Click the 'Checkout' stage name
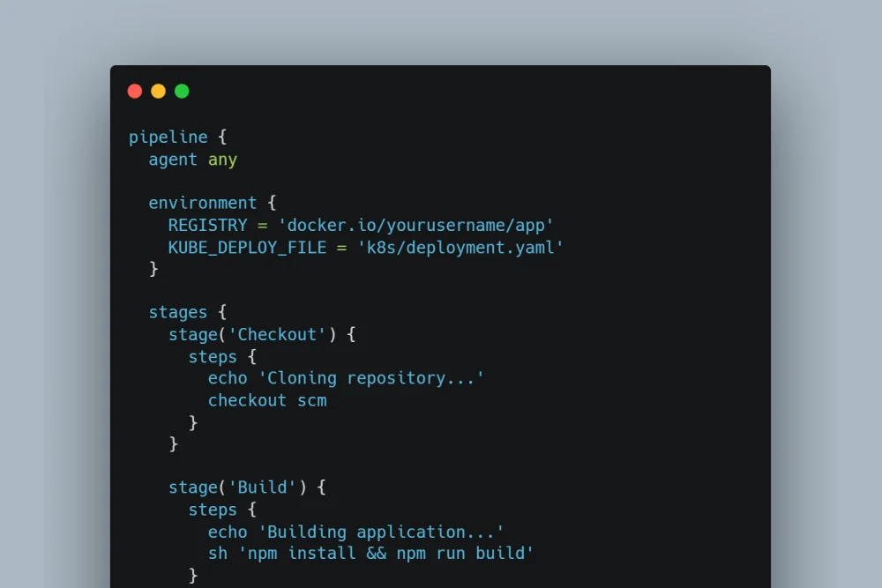 pyautogui.click(x=277, y=334)
